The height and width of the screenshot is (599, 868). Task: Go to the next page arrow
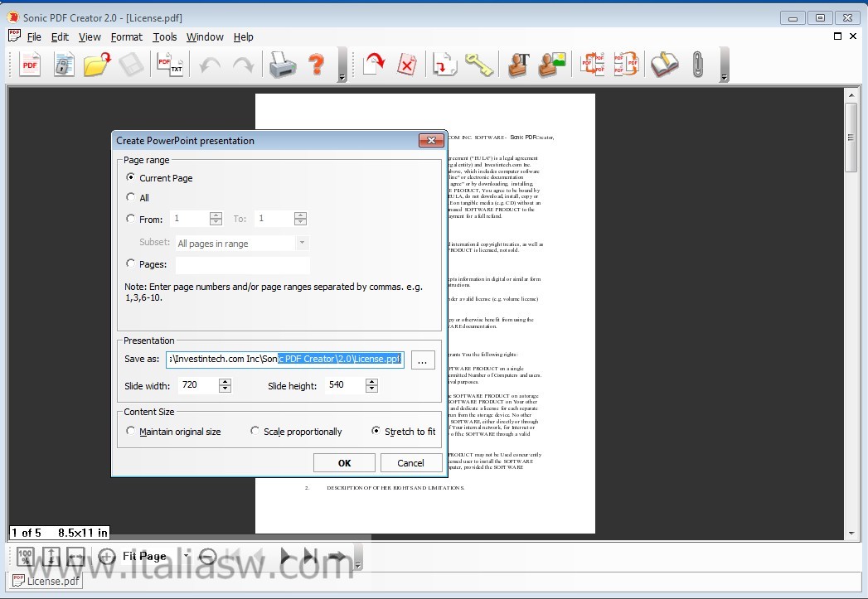pyautogui.click(x=286, y=557)
